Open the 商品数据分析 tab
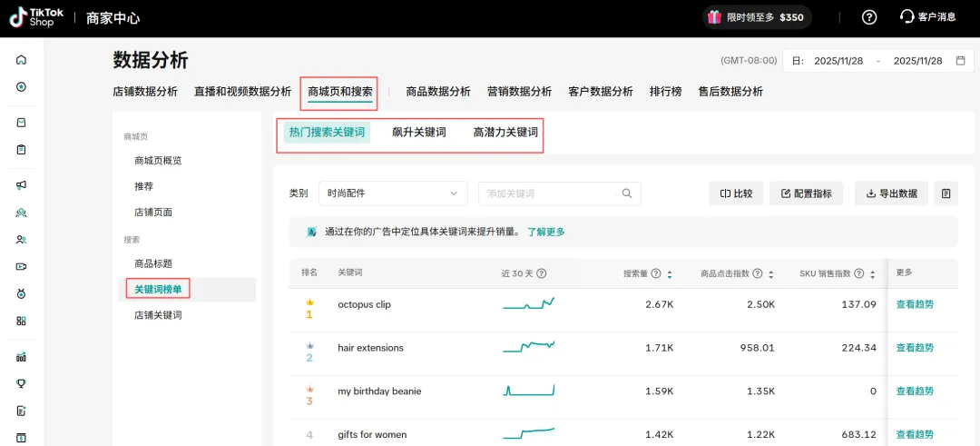The image size is (980, 446). point(438,92)
